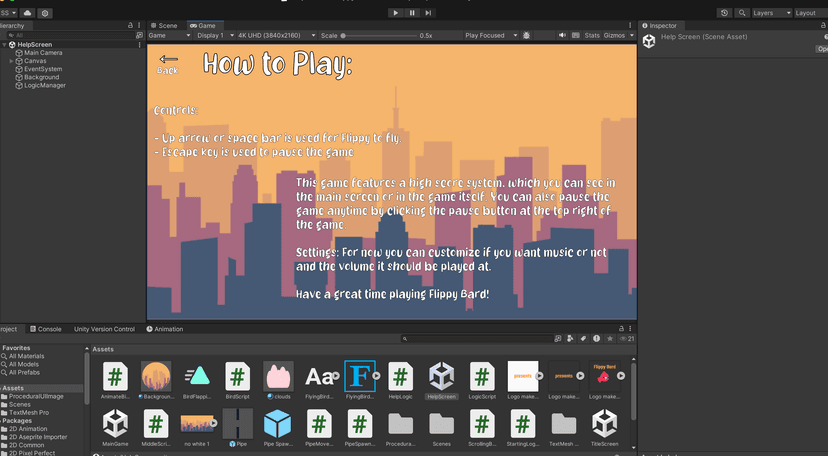828x456 pixels.
Task: Toggle the Stats overlay
Action: click(x=592, y=35)
